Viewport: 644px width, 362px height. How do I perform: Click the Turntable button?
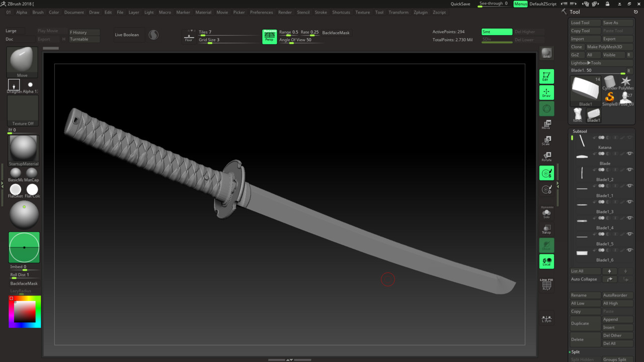click(85, 39)
